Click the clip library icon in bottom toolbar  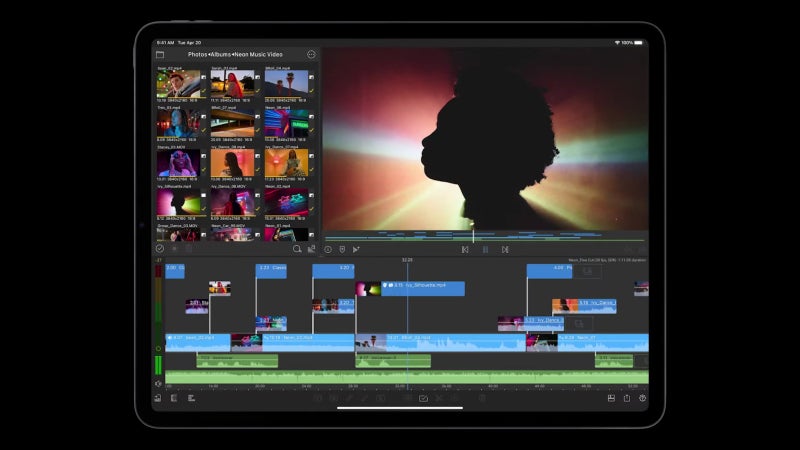point(174,398)
